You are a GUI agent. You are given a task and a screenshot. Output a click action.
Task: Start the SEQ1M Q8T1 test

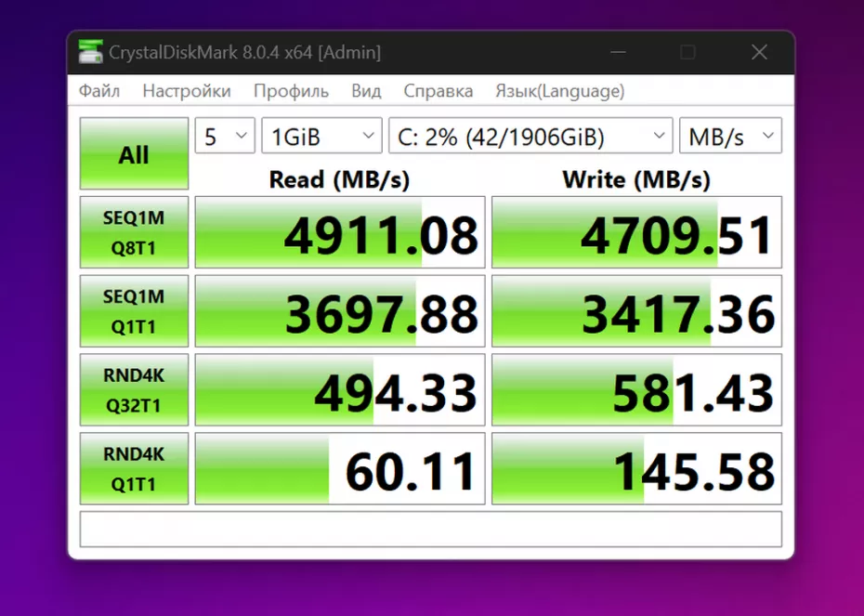coord(134,232)
